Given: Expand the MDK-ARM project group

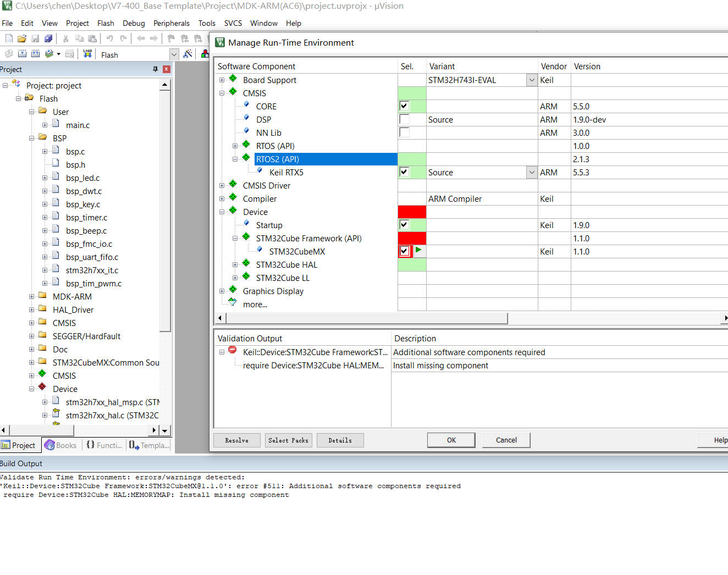Looking at the screenshot, I should (32, 296).
